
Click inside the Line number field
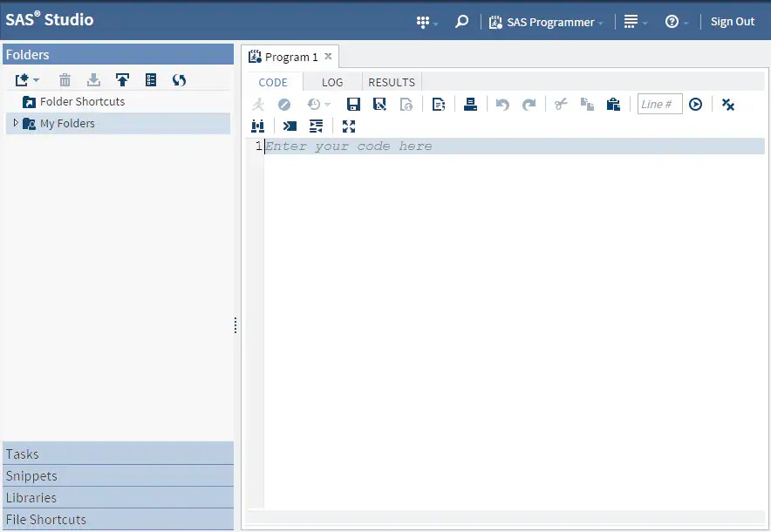click(x=659, y=104)
